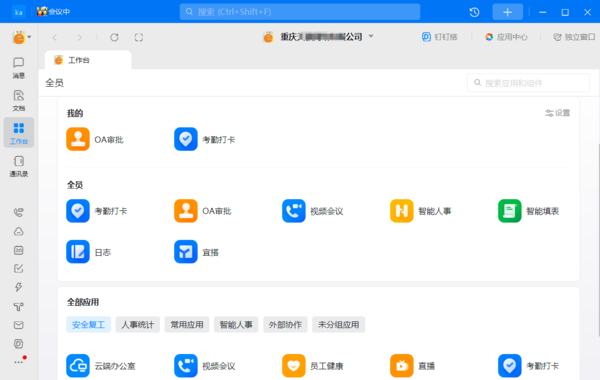Open 云端办公室 app in 全部应用
600x380 pixels.
pyautogui.click(x=78, y=366)
